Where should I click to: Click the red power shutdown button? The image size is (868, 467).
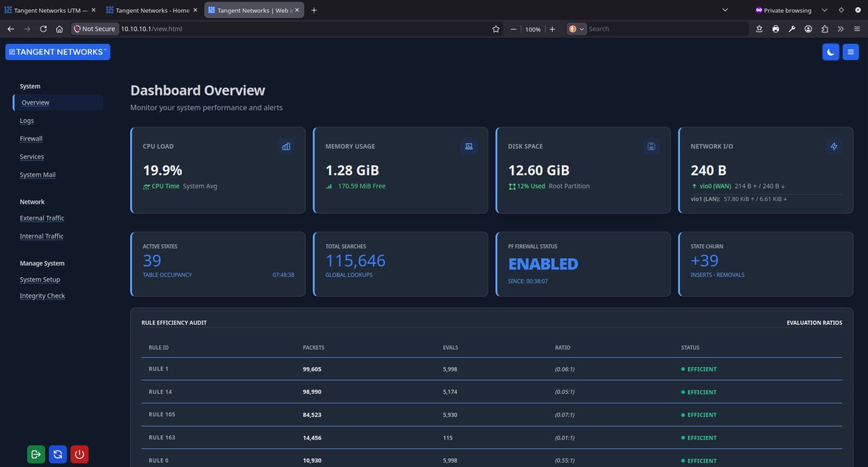[x=80, y=455]
